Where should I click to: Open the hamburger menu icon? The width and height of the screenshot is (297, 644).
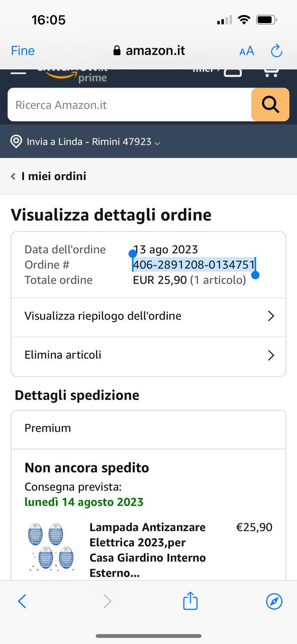[18, 72]
